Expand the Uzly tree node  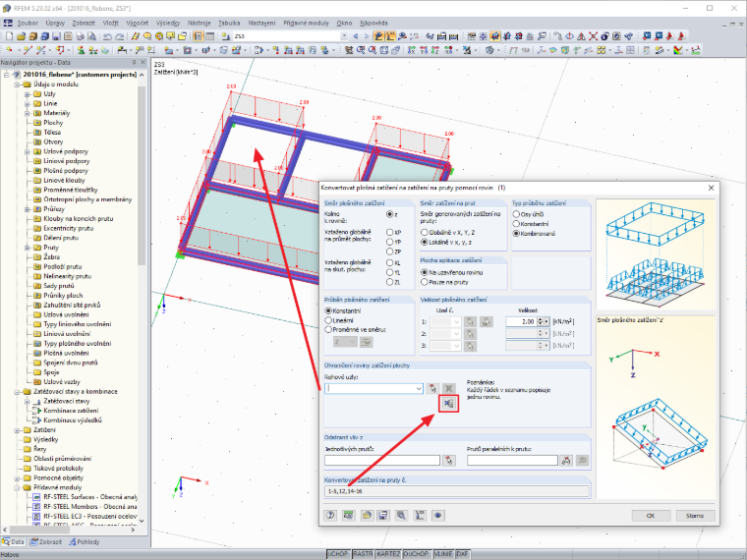coord(28,93)
